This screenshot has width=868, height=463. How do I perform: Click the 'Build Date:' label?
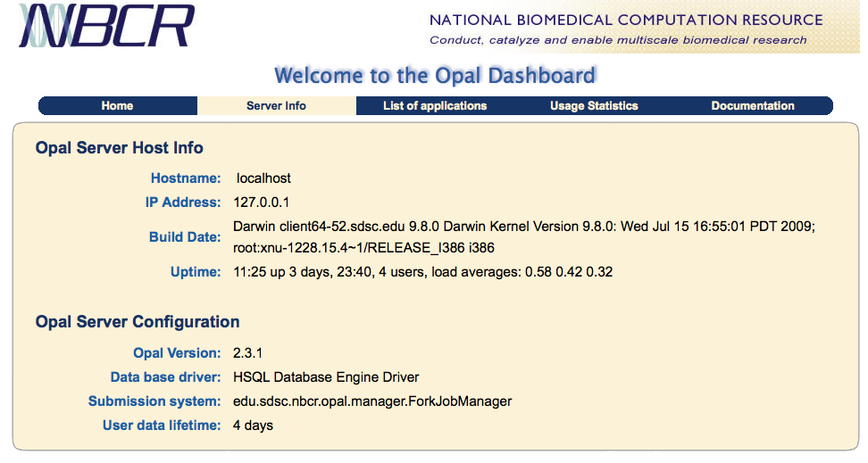click(185, 237)
